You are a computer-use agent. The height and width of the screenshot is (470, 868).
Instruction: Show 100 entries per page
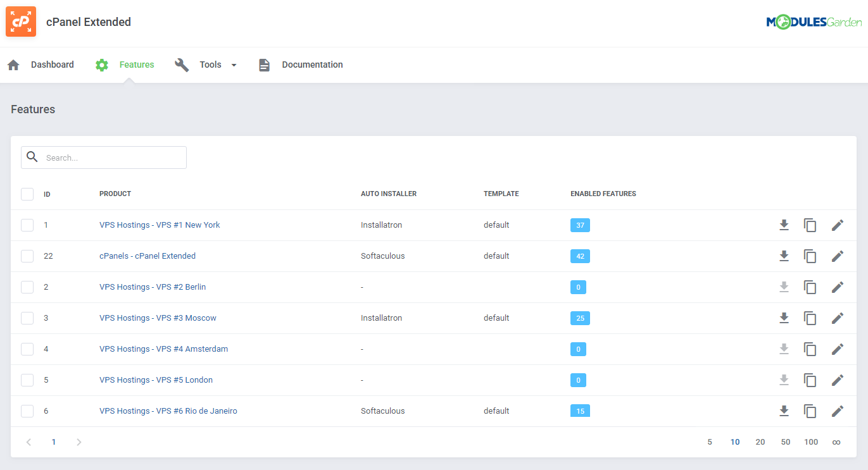811,442
